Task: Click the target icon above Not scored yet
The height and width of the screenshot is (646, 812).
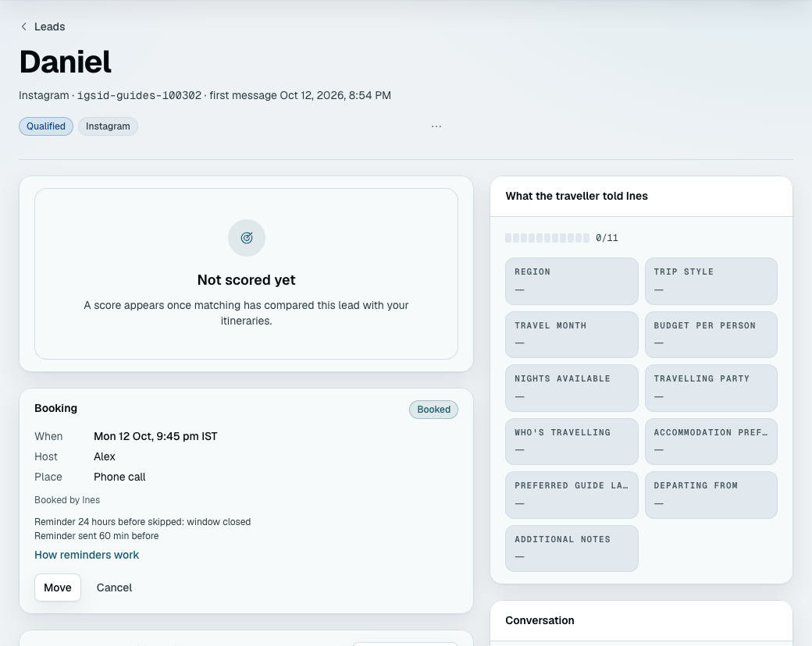Action: pos(247,238)
